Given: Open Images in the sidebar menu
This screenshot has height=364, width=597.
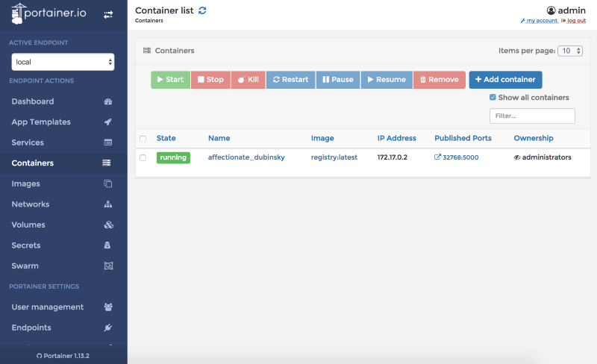Looking at the screenshot, I should point(25,183).
